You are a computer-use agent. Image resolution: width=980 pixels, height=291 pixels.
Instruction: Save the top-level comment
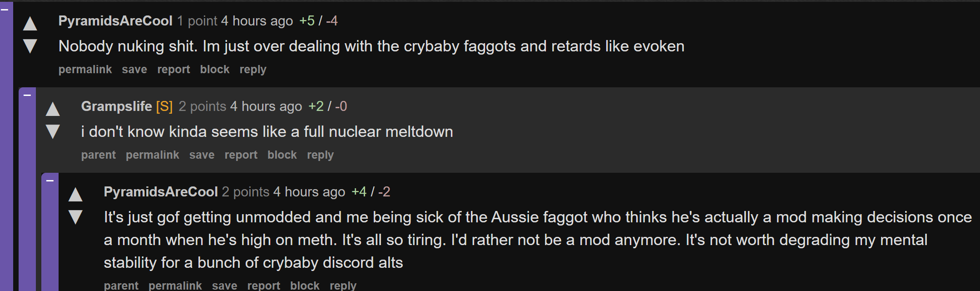coord(134,70)
